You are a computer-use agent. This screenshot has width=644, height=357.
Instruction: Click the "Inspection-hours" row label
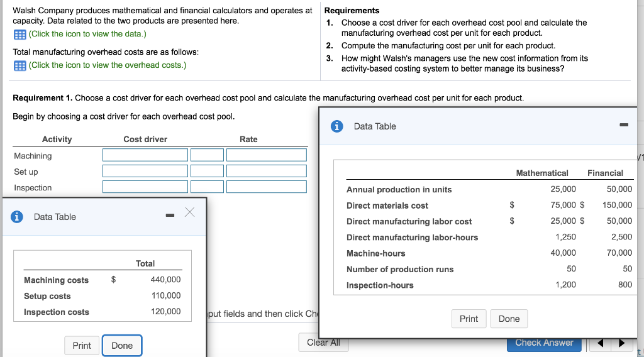(380, 285)
